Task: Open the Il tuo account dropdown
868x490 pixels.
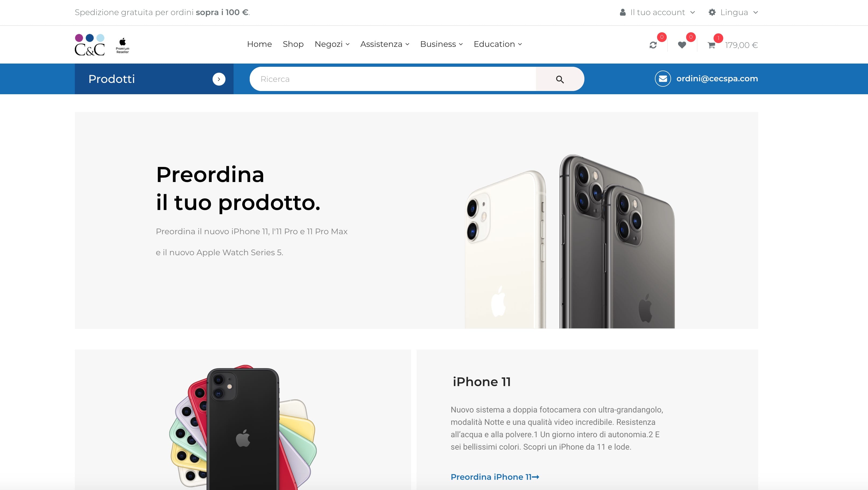Action: (657, 12)
